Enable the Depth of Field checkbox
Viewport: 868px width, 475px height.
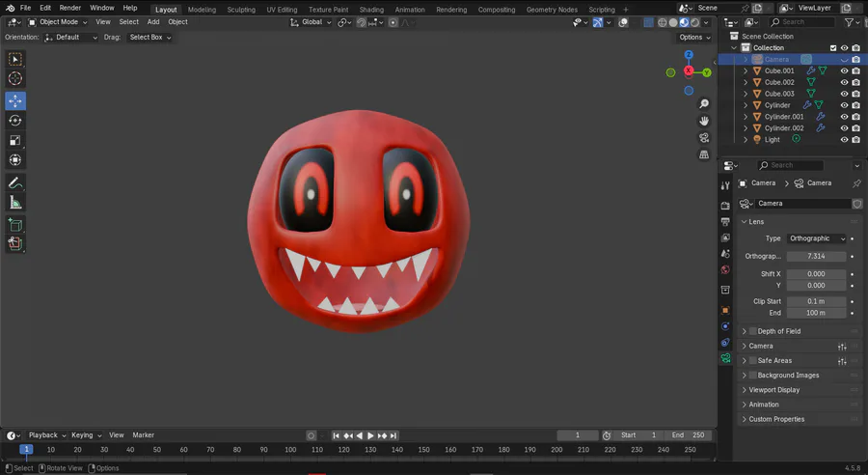coord(753,331)
